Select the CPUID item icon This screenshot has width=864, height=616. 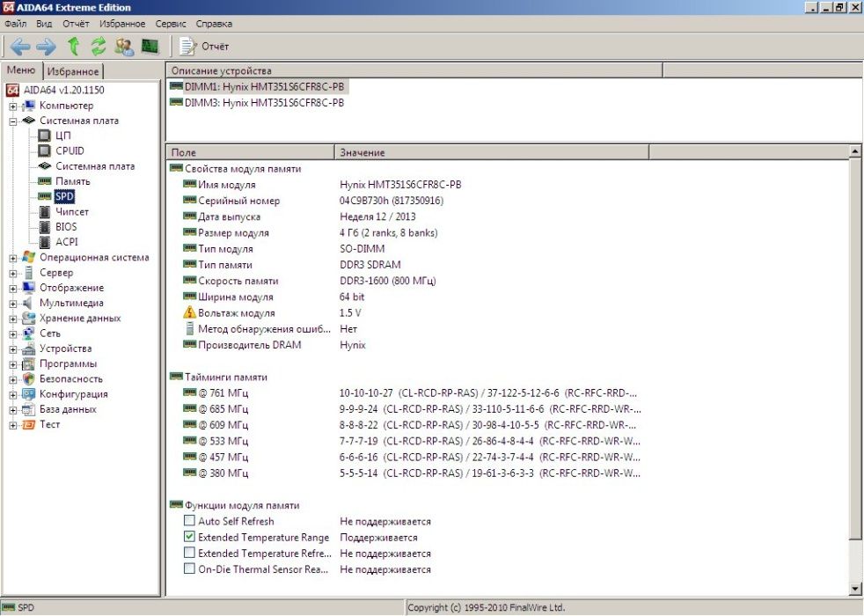(x=44, y=150)
